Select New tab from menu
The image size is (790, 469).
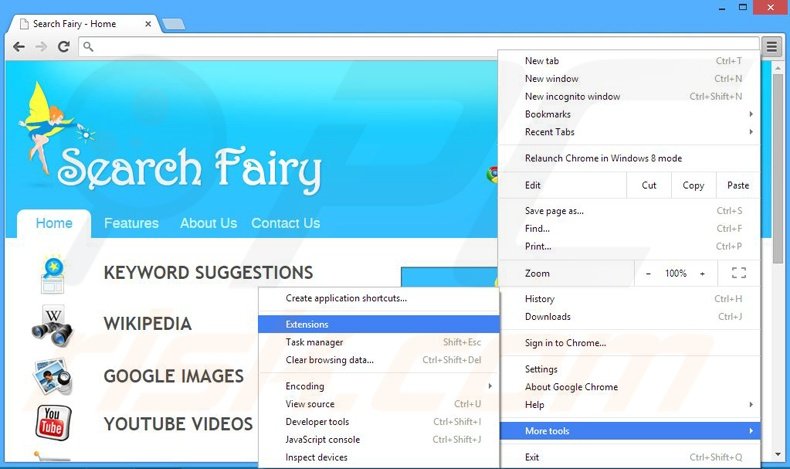click(629, 61)
